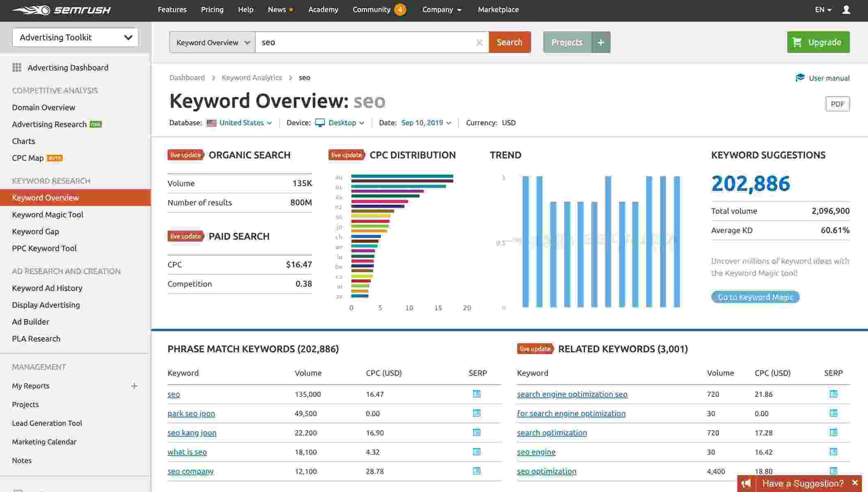Click the Advertising Dashboard grid icon
Screen dimensions: 868x492
tap(17, 68)
